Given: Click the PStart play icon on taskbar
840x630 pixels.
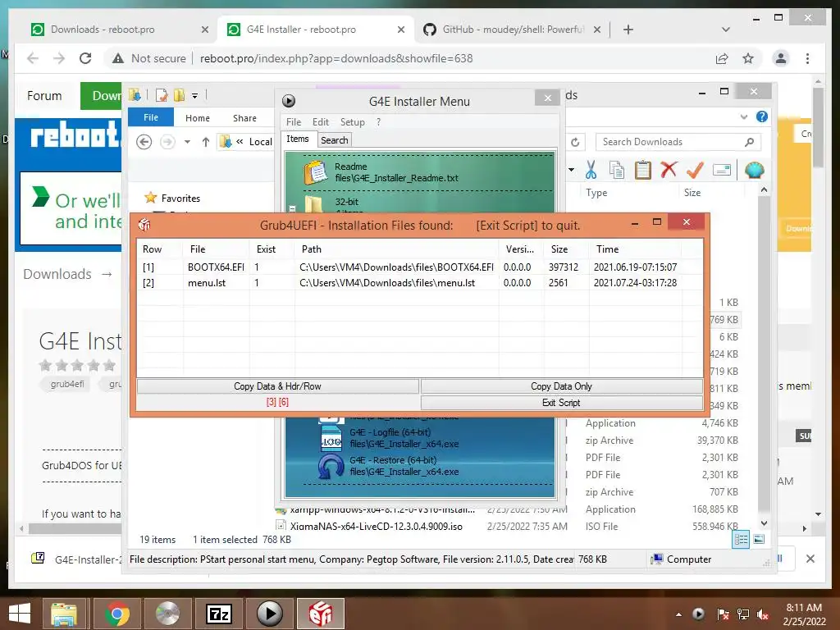Looking at the screenshot, I should pyautogui.click(x=269, y=614).
